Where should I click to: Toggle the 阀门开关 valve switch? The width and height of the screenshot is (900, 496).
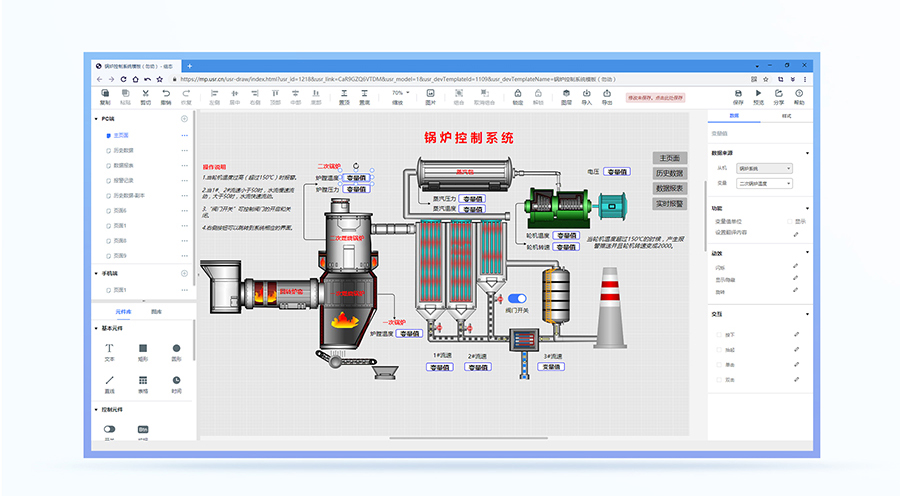517,299
